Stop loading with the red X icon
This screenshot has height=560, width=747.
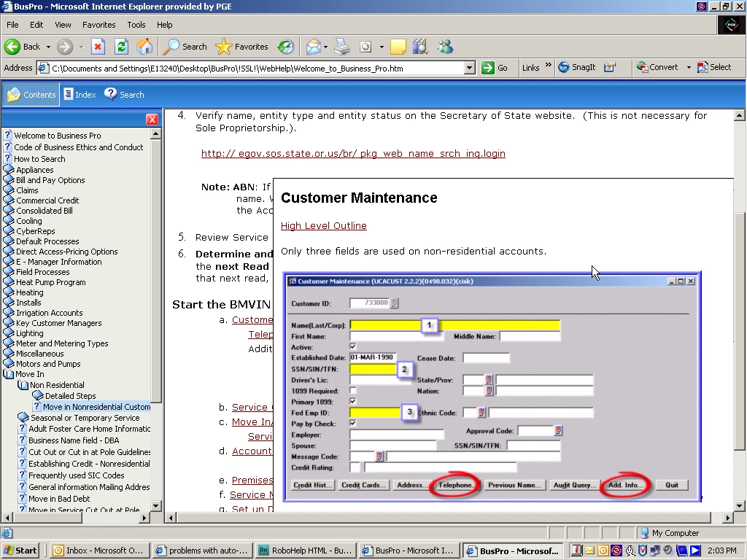(x=98, y=47)
